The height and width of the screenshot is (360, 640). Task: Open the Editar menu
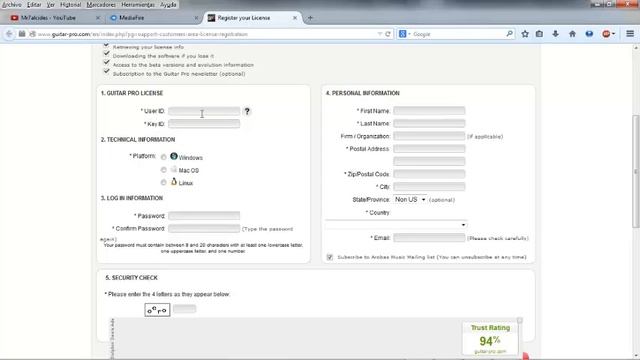(34, 5)
